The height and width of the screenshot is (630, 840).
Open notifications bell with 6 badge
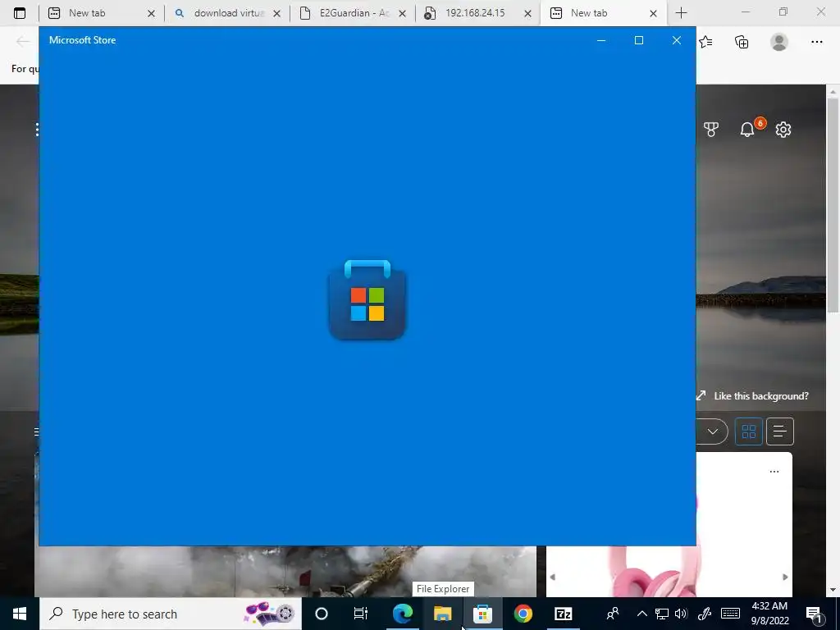tap(747, 129)
